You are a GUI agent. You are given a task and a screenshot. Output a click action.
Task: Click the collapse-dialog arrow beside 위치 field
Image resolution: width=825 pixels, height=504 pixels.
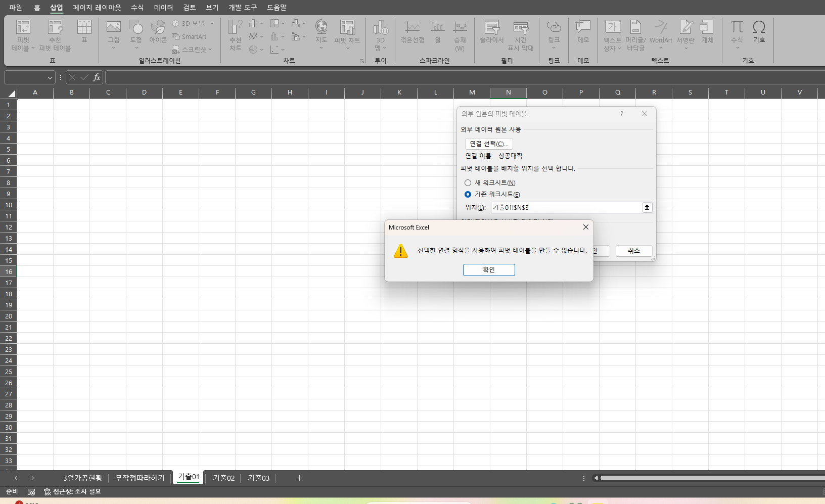(647, 208)
